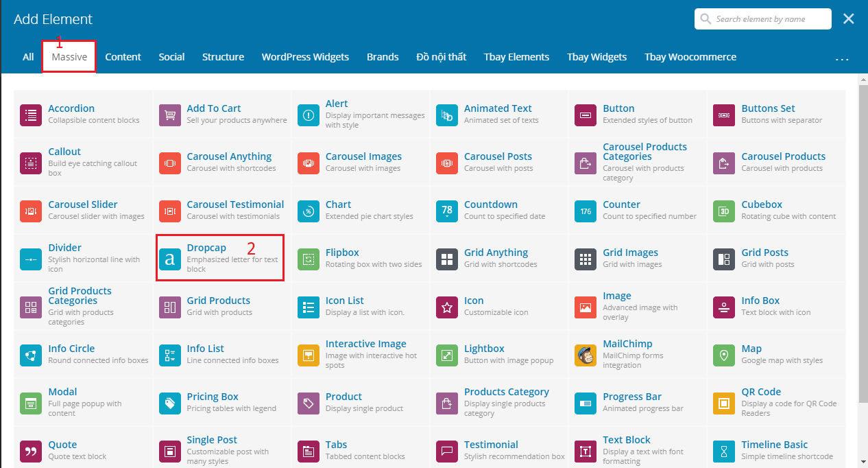Add the Product element by title
The image size is (868, 468).
[343, 397]
